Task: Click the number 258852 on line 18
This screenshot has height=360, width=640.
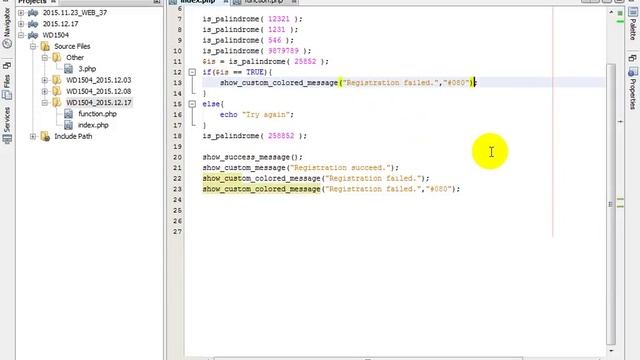Action: [x=281, y=136]
